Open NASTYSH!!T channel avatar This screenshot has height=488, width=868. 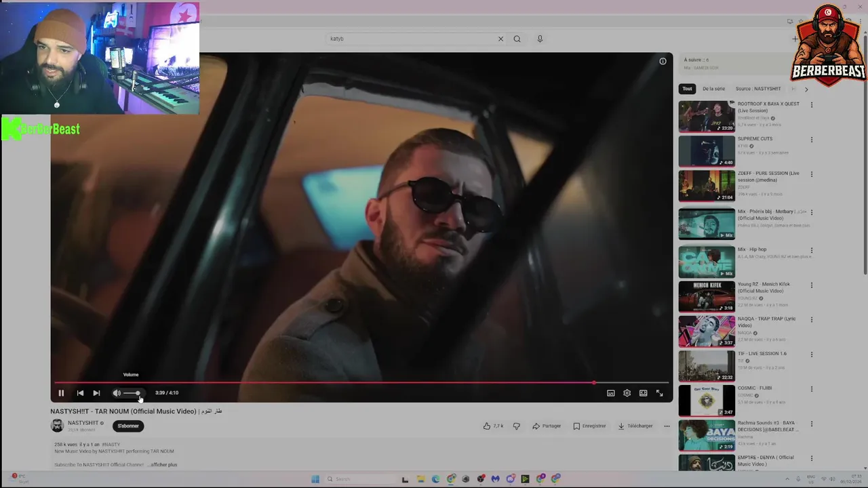coord(57,426)
